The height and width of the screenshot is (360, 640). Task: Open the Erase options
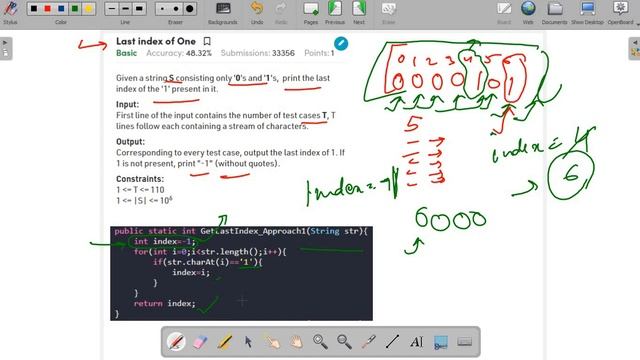389,12
